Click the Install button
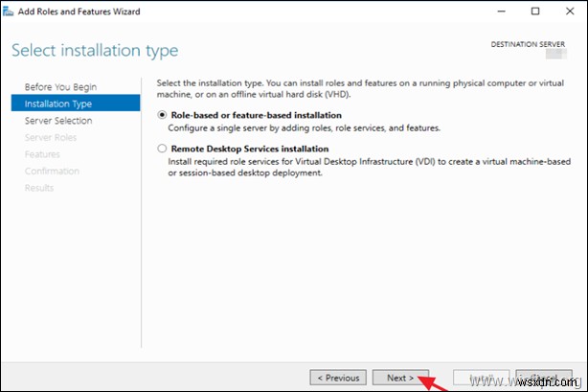588x392 pixels. click(x=476, y=378)
